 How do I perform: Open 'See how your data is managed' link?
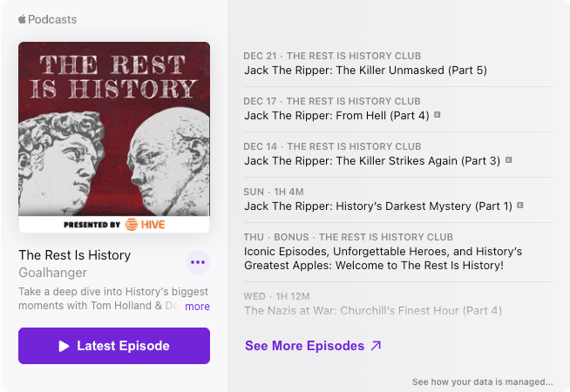coord(482,382)
